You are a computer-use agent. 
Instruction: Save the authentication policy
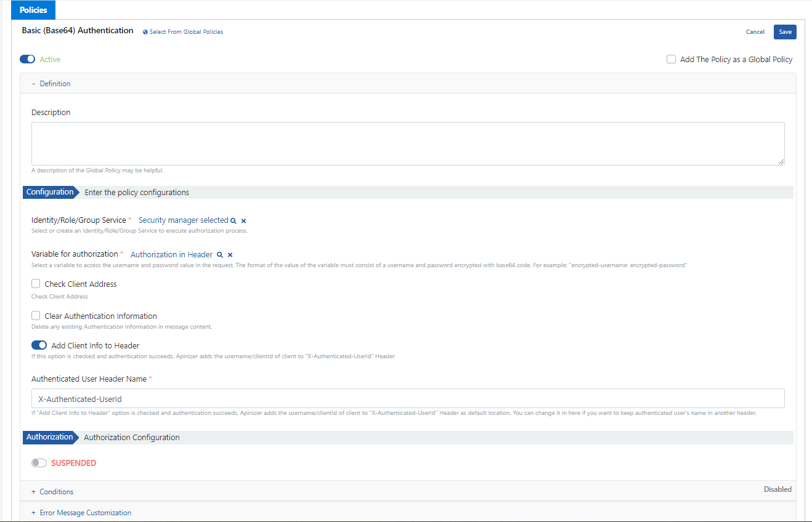click(785, 32)
